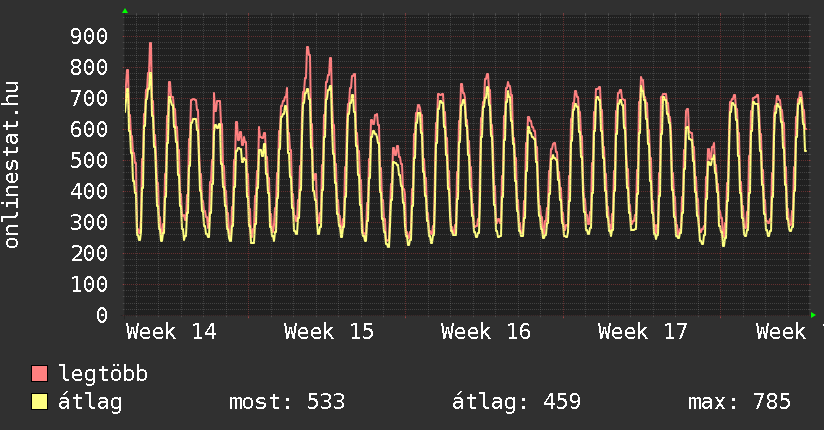The width and height of the screenshot is (824, 430).
Task: Click the Week 17 axis label
Action: pyautogui.click(x=642, y=331)
